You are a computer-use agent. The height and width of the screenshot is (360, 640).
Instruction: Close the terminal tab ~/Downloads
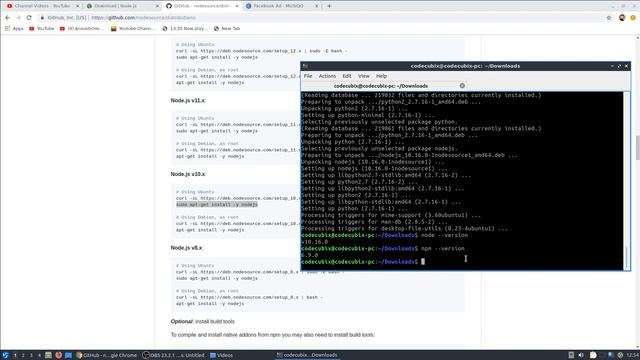[x=462, y=86]
